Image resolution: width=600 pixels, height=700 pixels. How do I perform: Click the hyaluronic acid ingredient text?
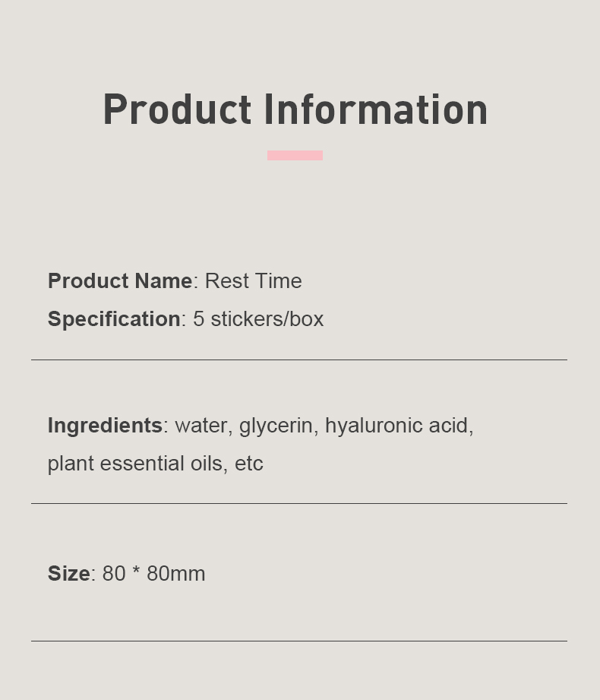coord(399,426)
